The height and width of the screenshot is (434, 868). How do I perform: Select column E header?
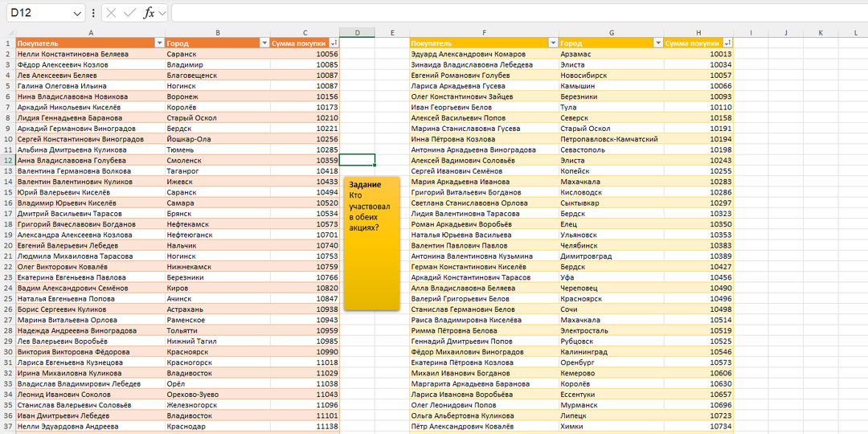392,33
